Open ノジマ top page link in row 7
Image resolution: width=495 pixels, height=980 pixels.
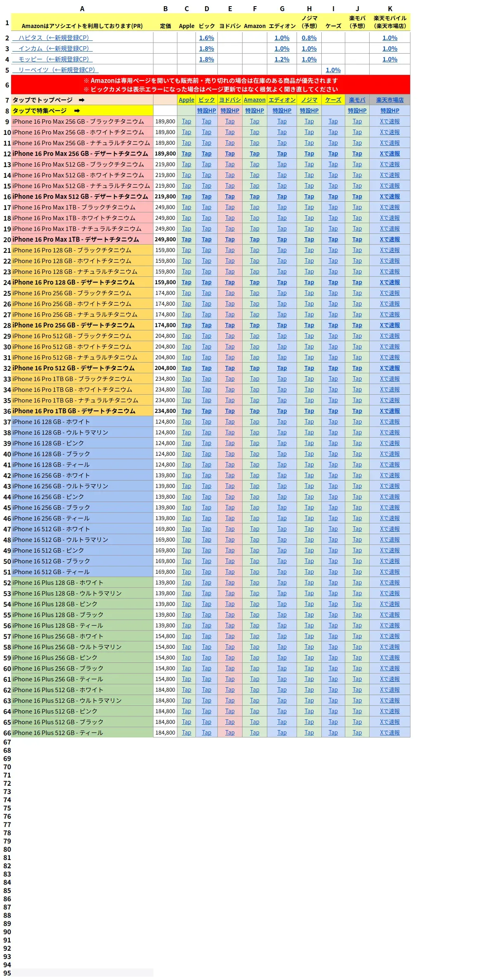(x=309, y=100)
